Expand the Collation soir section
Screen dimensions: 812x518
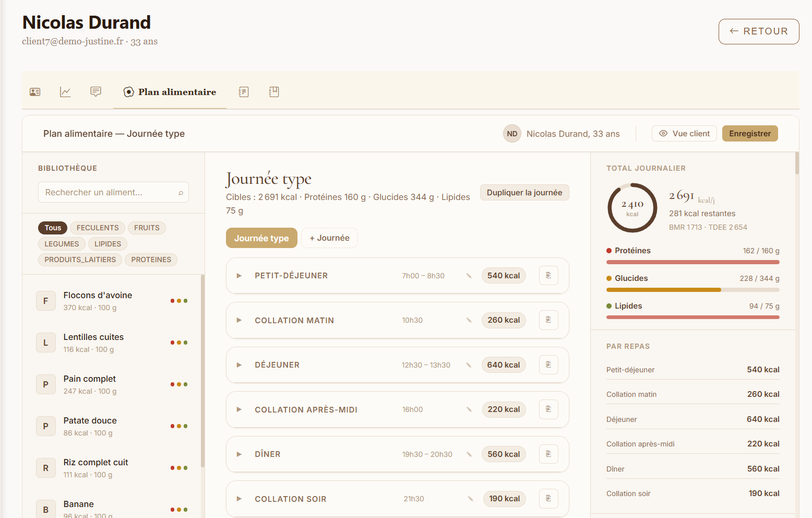coord(239,499)
